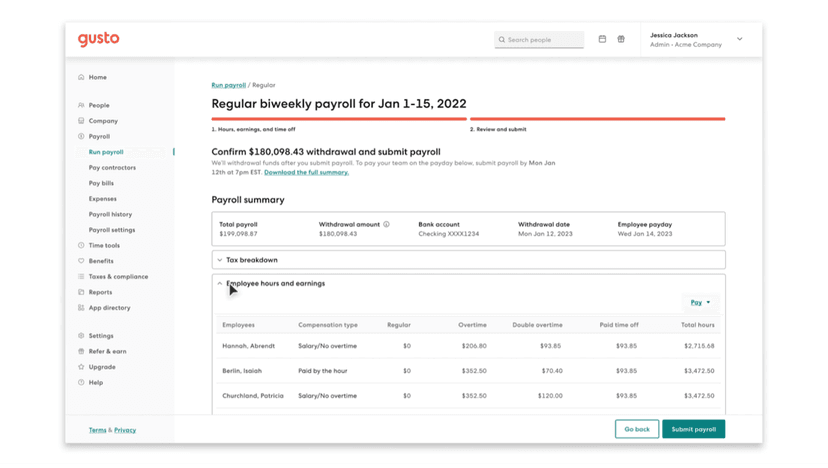Viewport: 828px width, 468px height.
Task: Click the gift icon in header
Action: tap(621, 40)
